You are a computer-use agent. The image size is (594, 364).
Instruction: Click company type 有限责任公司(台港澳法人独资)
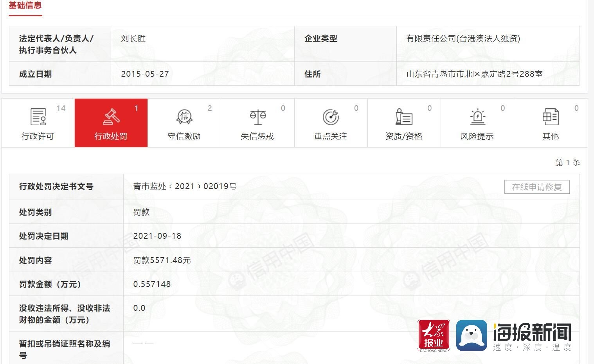point(463,38)
